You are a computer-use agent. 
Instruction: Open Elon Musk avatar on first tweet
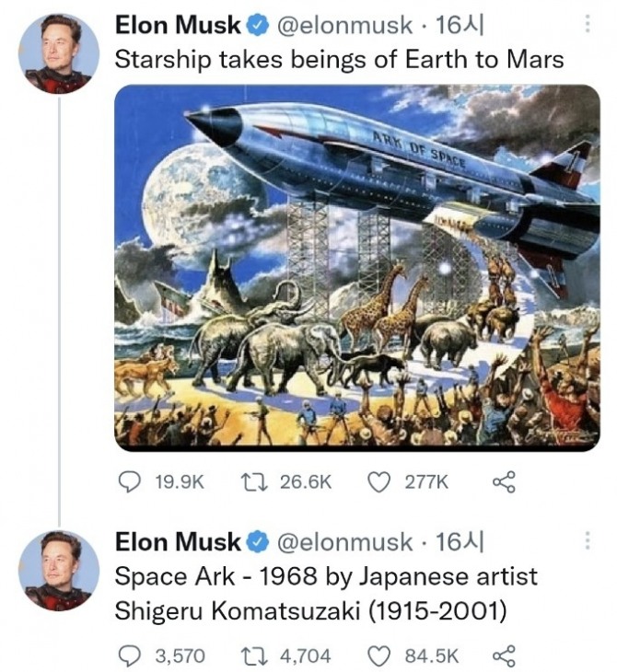(59, 53)
